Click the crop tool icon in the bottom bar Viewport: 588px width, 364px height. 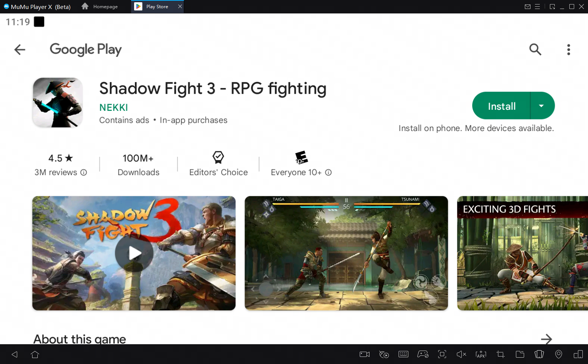coord(501,354)
